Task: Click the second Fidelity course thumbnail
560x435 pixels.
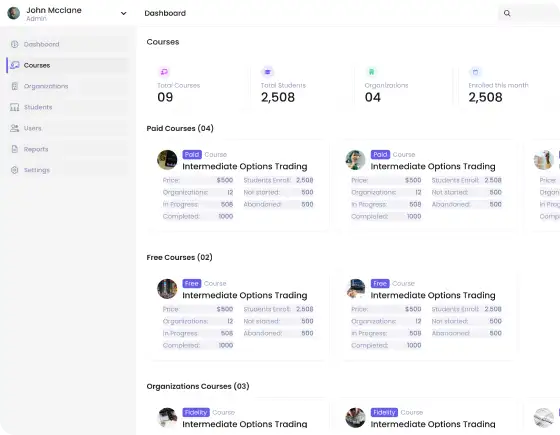Action: 355,418
